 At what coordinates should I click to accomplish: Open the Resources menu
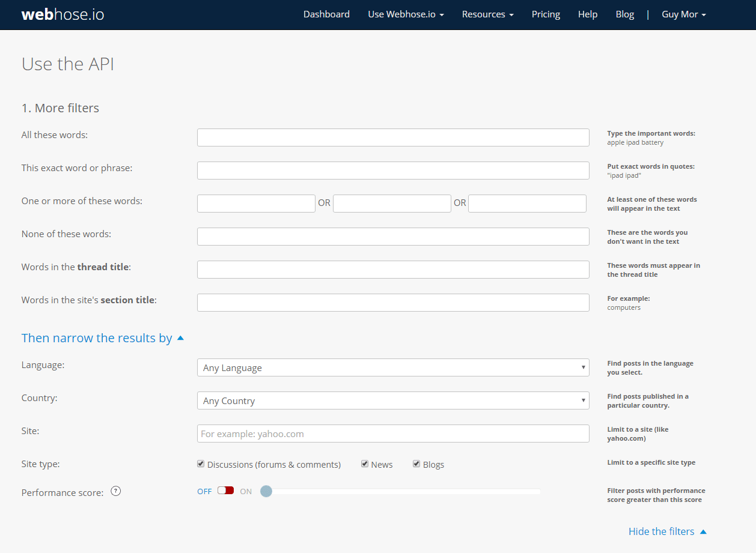click(487, 14)
